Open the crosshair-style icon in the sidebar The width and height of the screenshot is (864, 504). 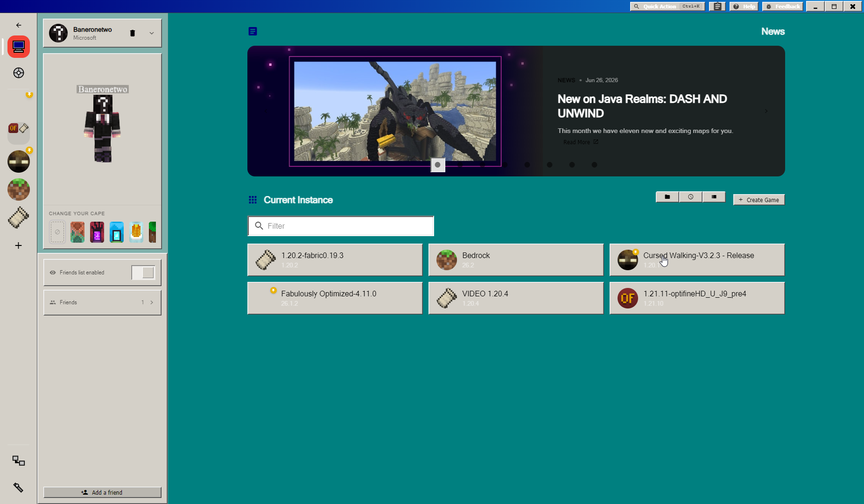[x=19, y=73]
